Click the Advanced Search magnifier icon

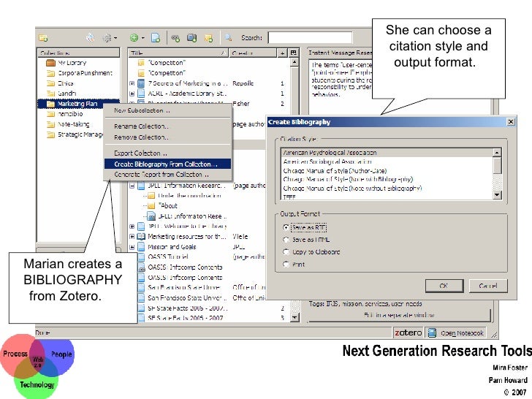point(228,38)
